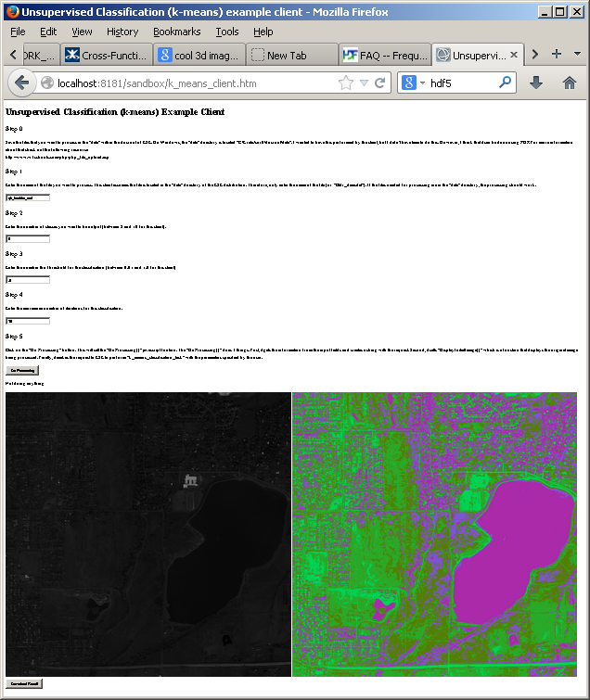Click the URL text under Step 0
590x700 pixels.
[x=57, y=157]
